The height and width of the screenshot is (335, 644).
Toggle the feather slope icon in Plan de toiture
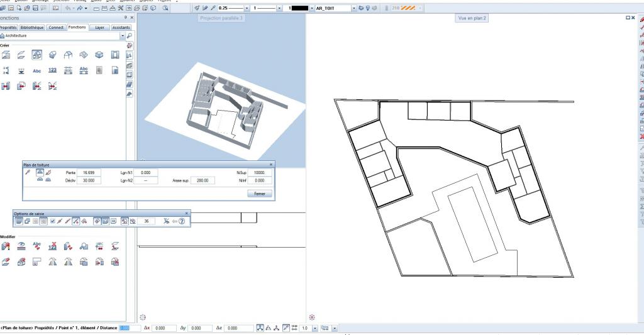pyautogui.click(x=48, y=172)
